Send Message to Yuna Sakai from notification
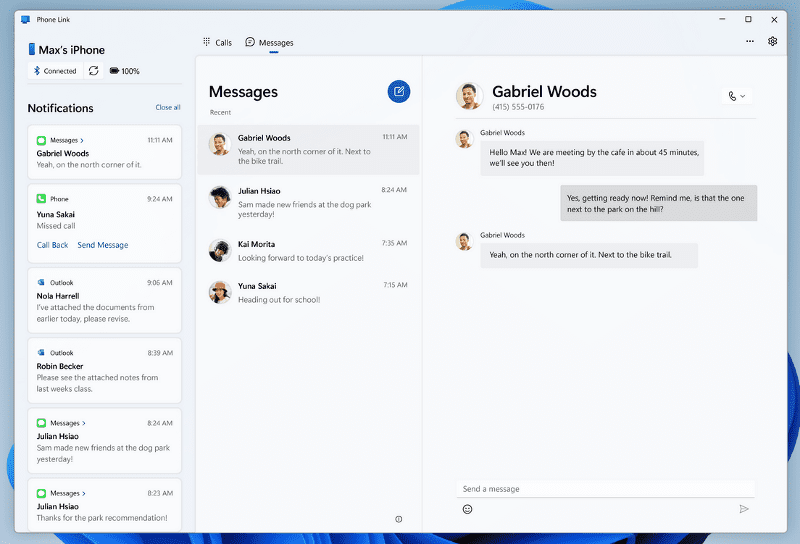Image resolution: width=800 pixels, height=544 pixels. (x=103, y=245)
